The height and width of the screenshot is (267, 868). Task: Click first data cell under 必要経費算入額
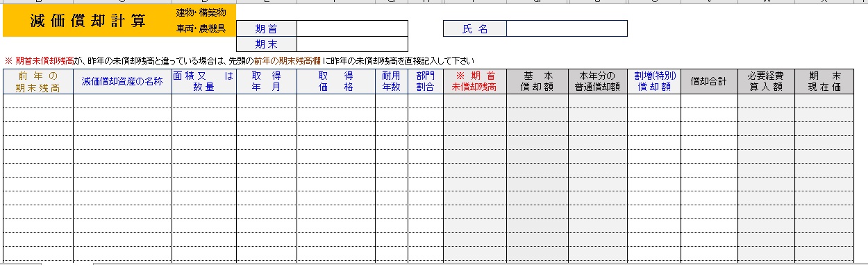tap(767, 101)
